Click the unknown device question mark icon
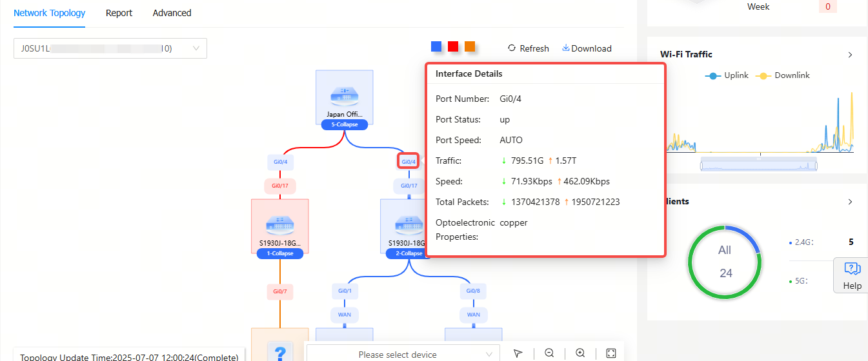The width and height of the screenshot is (868, 361). (279, 352)
